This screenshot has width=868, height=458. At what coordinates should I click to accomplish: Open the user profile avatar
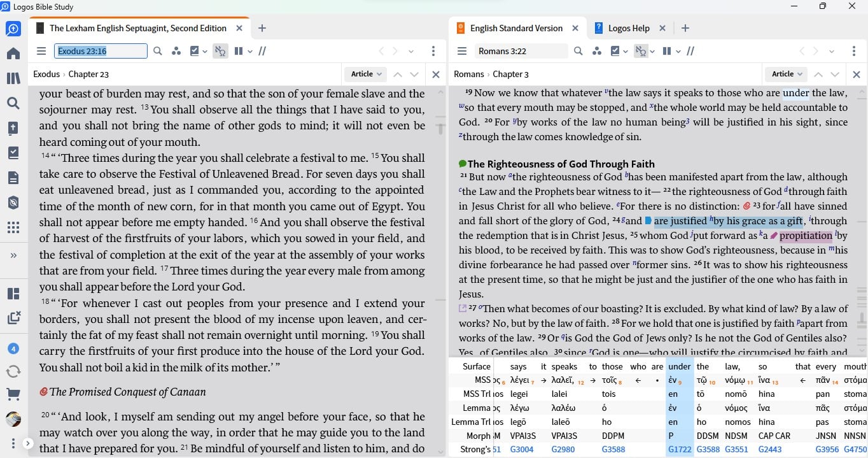point(13,419)
